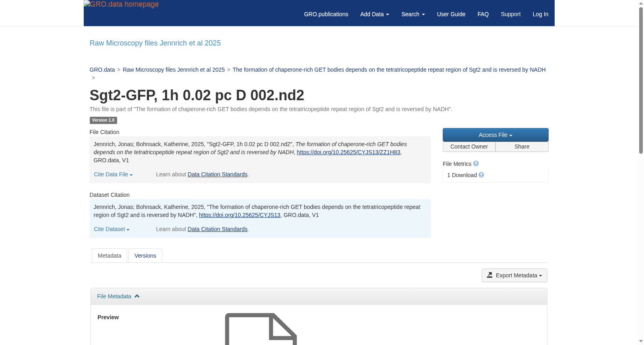Click the scrollbar up arrow
The width and height of the screenshot is (644, 345).
point(641,3)
